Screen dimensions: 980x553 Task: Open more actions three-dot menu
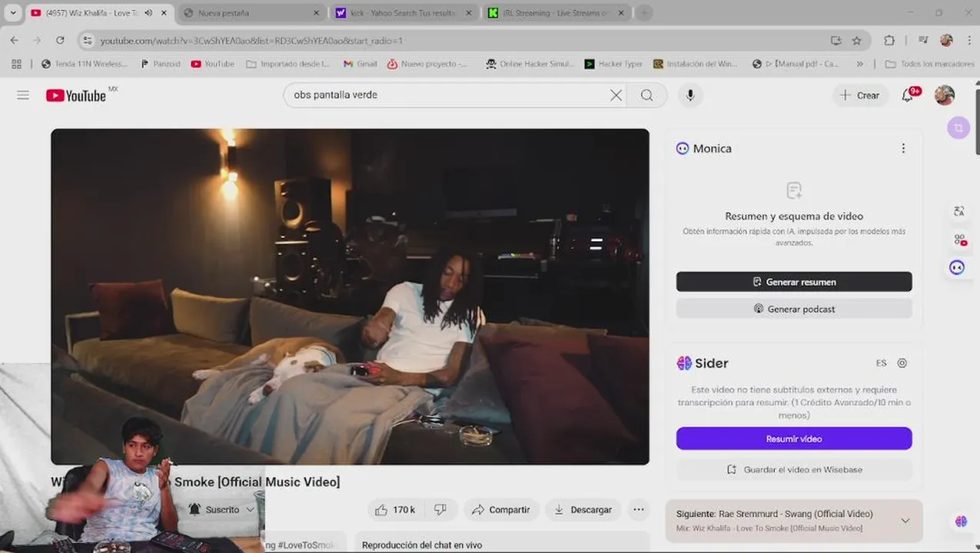(638, 509)
